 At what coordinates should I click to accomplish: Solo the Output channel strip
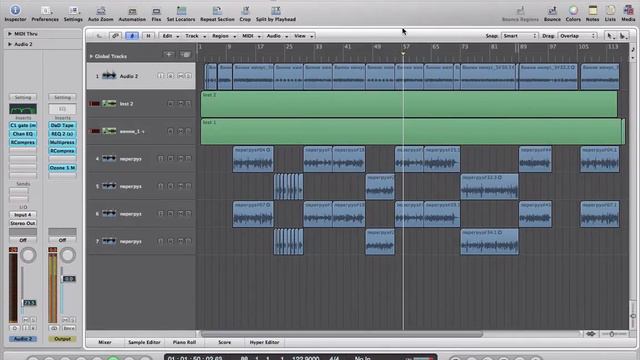pos(73,320)
